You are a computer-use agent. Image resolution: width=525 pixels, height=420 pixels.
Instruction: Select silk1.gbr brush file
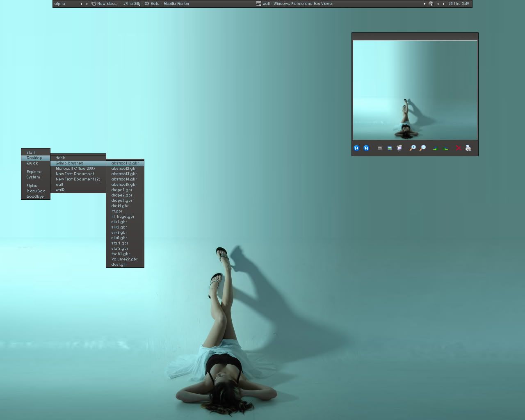tap(125, 222)
